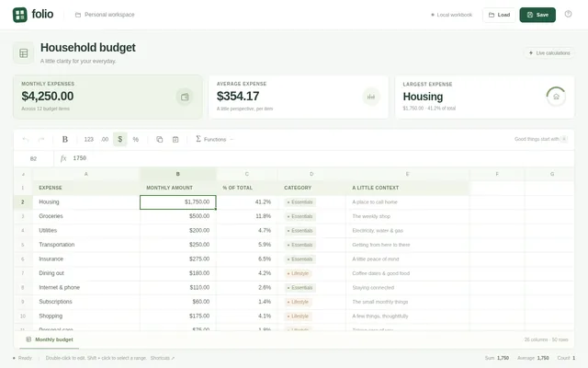Click the table icon beside Household budget
The width and height of the screenshot is (588, 368).
pyautogui.click(x=24, y=53)
